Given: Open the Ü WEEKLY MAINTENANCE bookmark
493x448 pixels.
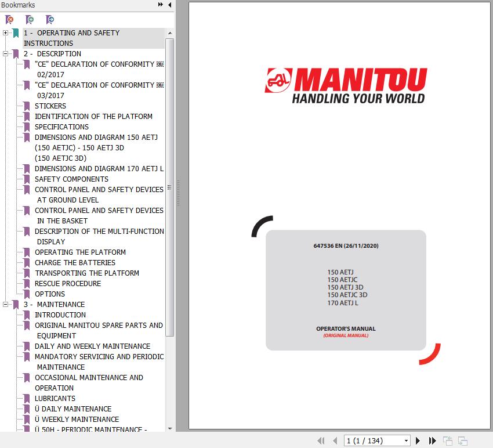Looking at the screenshot, I should point(77,420).
